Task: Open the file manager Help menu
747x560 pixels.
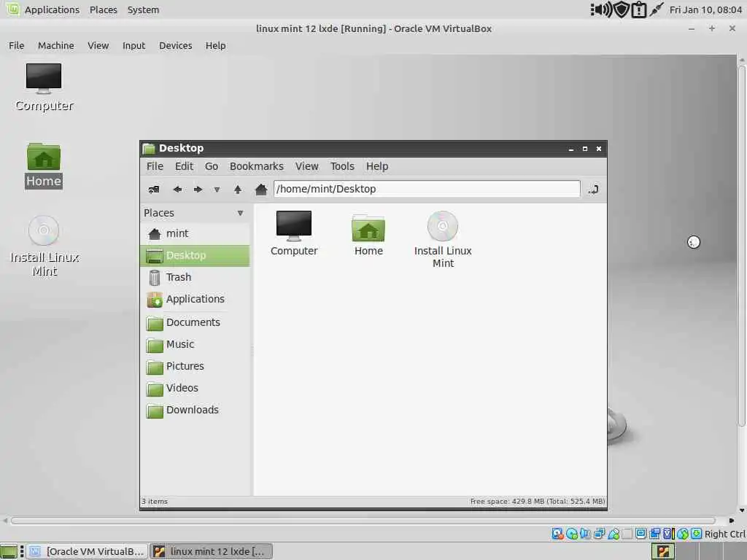Action: pyautogui.click(x=377, y=166)
